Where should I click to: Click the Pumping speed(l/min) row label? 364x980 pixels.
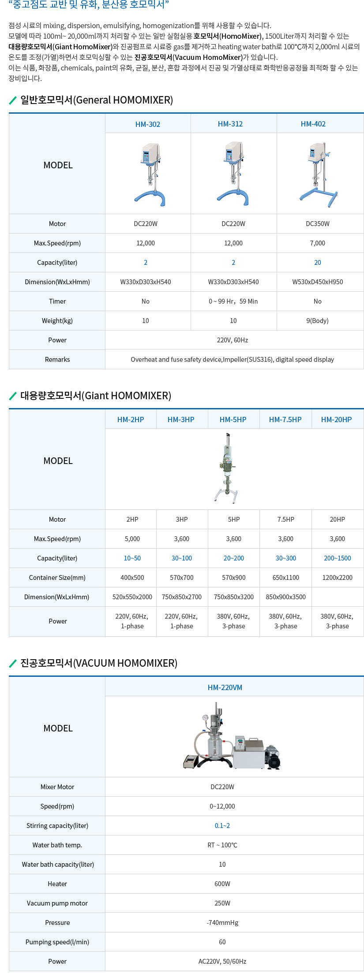tap(57, 942)
